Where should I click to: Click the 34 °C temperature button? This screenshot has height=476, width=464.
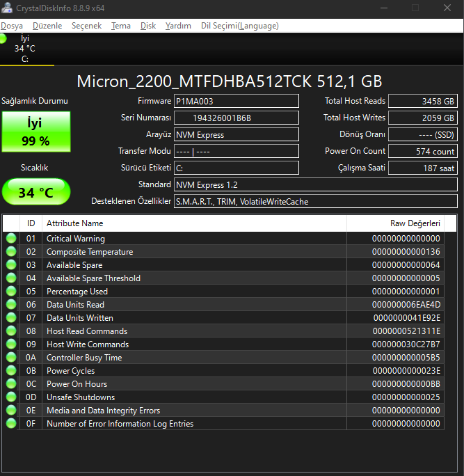click(36, 192)
